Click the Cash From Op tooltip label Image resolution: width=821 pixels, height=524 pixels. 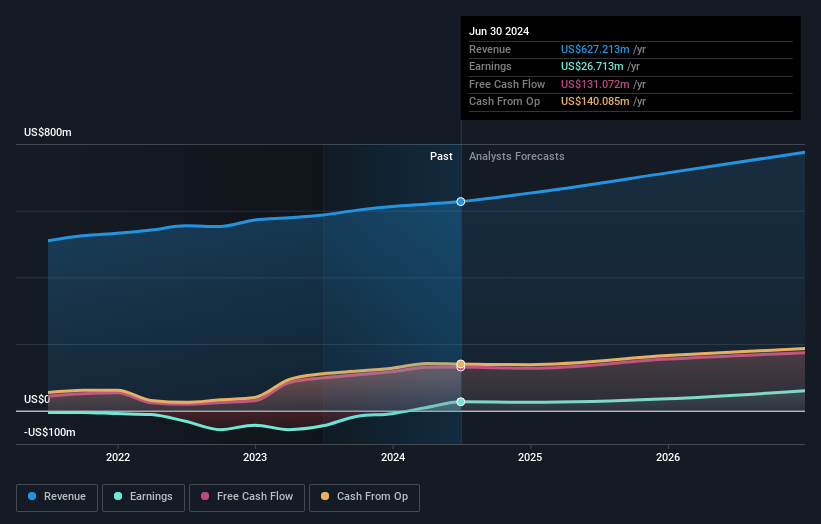click(x=504, y=102)
